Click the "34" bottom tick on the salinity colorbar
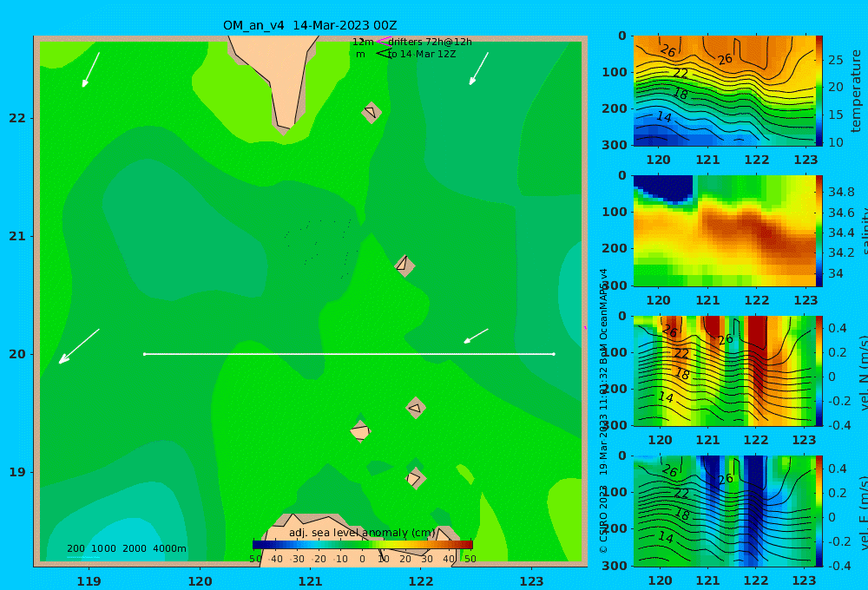This screenshot has height=590, width=868. (835, 273)
